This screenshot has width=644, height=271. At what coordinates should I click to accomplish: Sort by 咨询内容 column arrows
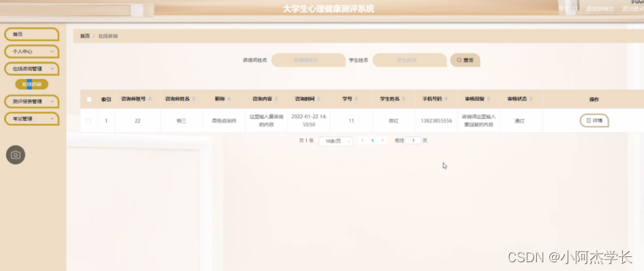(276, 99)
